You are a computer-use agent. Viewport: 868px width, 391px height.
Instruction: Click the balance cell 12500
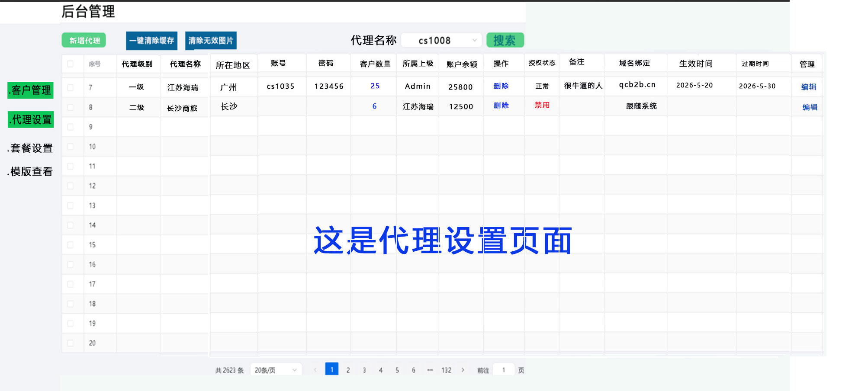(461, 106)
